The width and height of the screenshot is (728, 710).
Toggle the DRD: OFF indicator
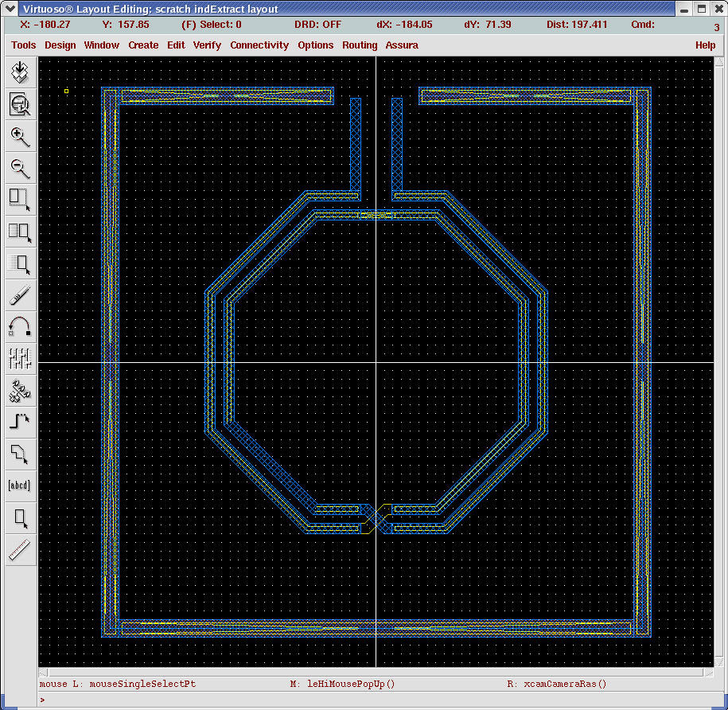click(x=317, y=25)
